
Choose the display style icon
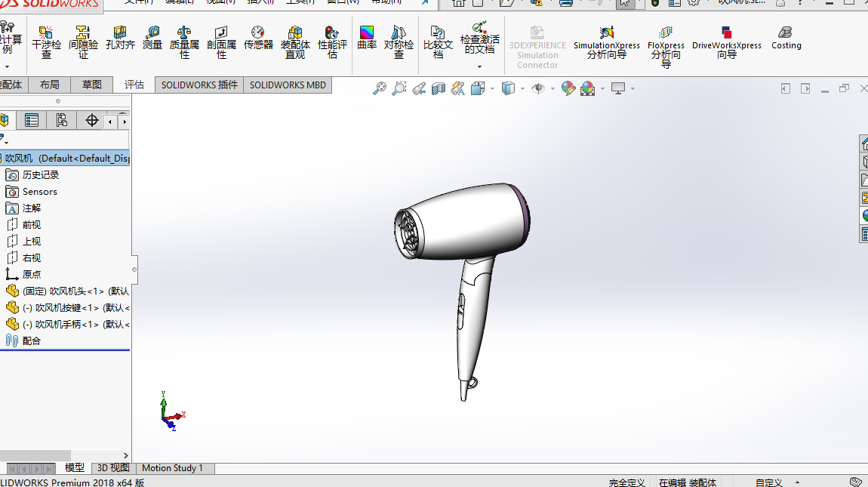[x=508, y=88]
